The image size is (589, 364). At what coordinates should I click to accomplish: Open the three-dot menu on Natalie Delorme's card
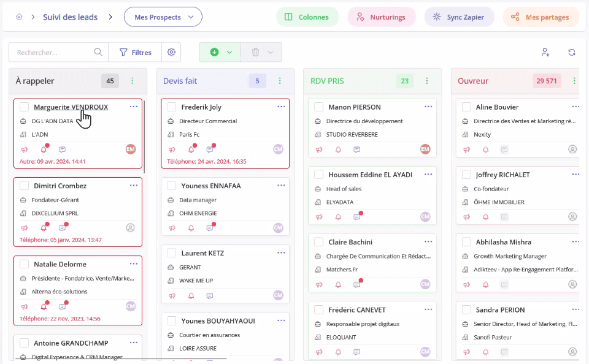click(x=134, y=264)
